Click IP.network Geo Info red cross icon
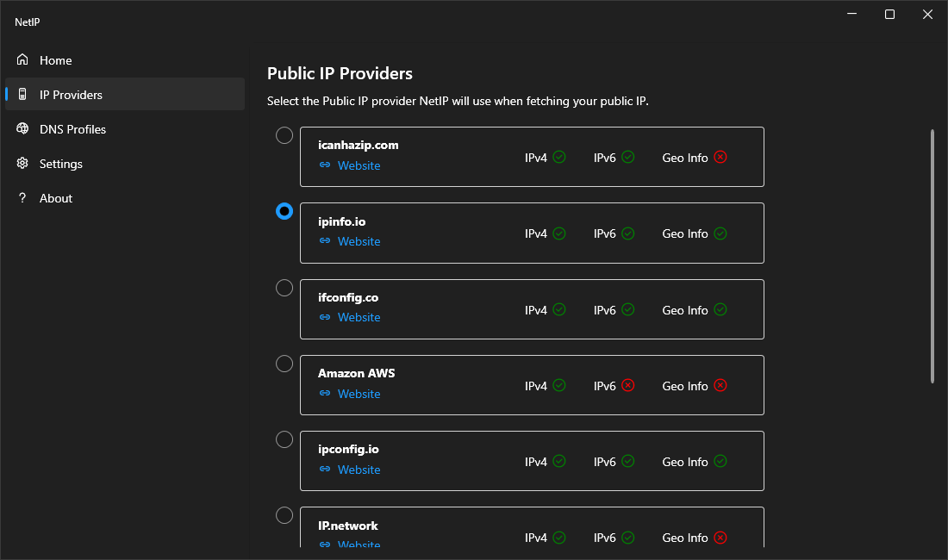The height and width of the screenshot is (560, 948). pos(720,537)
